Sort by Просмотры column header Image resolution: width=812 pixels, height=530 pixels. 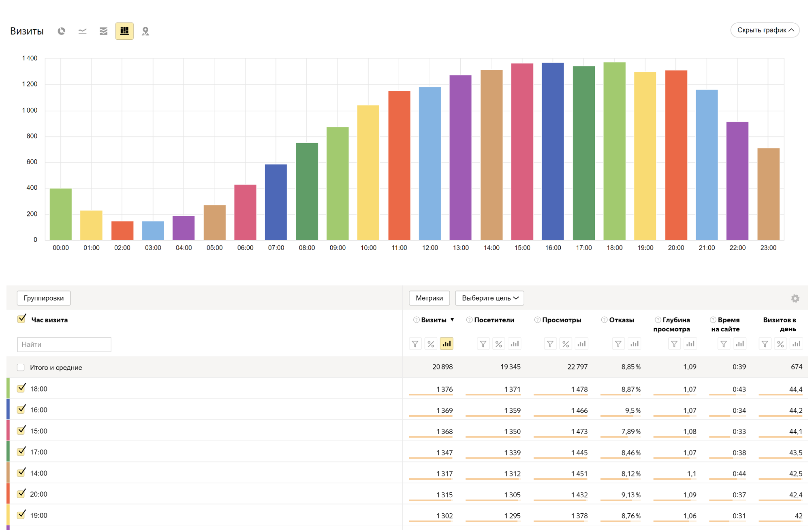[x=562, y=320]
